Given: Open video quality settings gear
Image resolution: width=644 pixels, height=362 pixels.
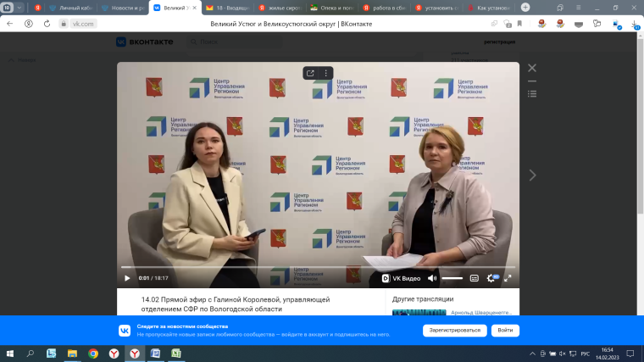Looking at the screenshot, I should point(491,278).
